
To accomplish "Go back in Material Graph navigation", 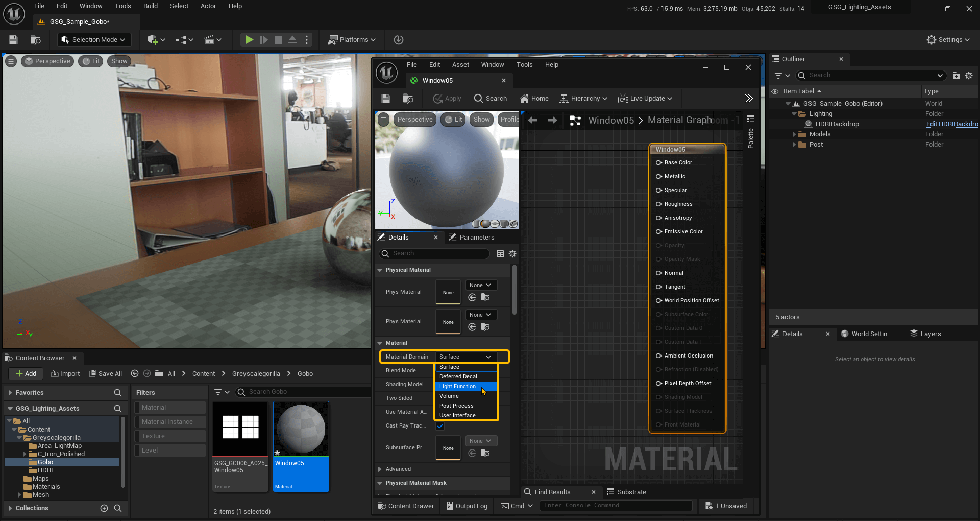I will 533,120.
